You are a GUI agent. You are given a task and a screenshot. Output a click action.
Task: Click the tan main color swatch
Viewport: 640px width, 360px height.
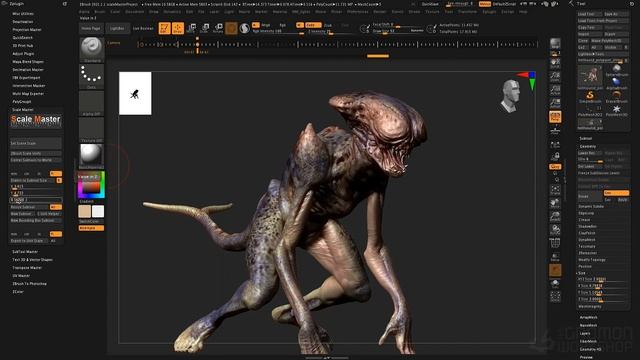[85, 211]
